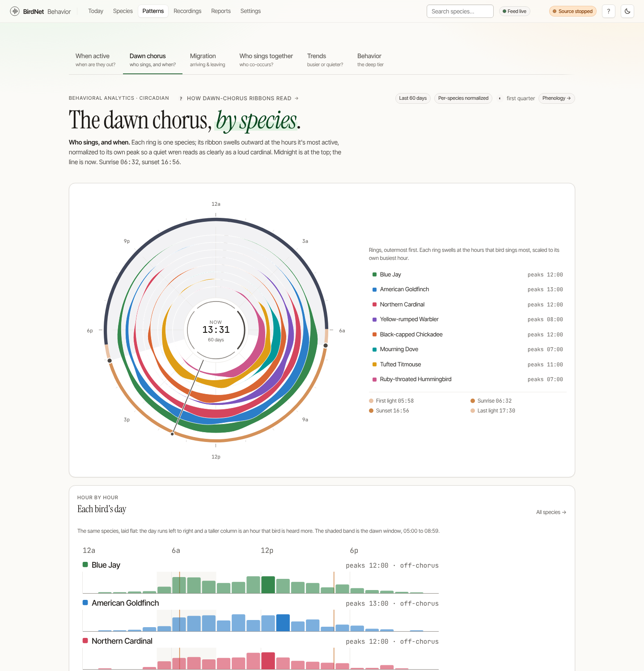
Task: Click the now-line marker dot on outer ring
Action: pos(172,434)
